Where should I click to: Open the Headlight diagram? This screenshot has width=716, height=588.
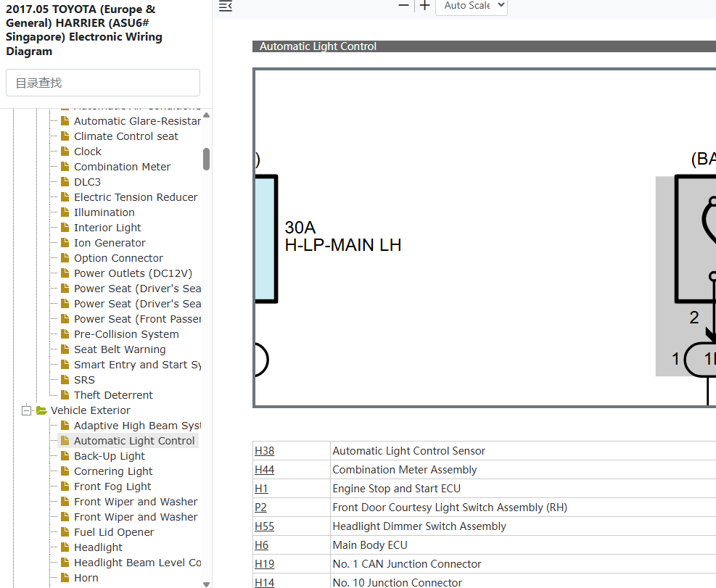tap(98, 547)
